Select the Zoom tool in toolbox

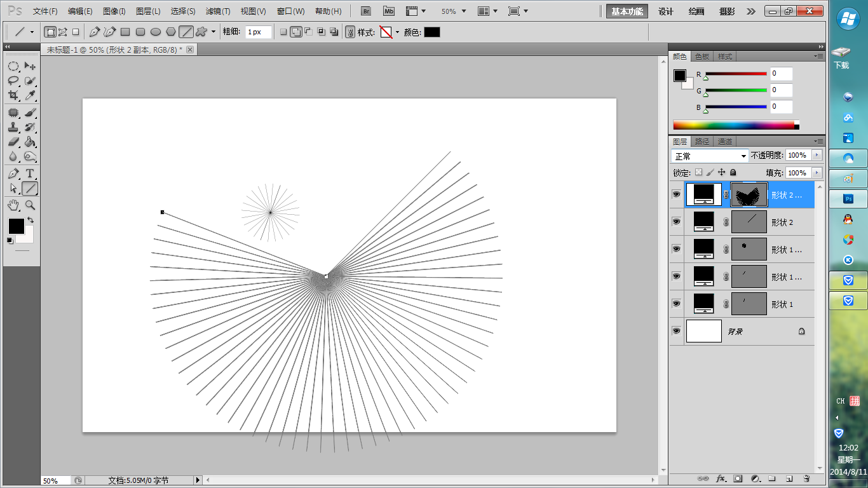coord(30,205)
